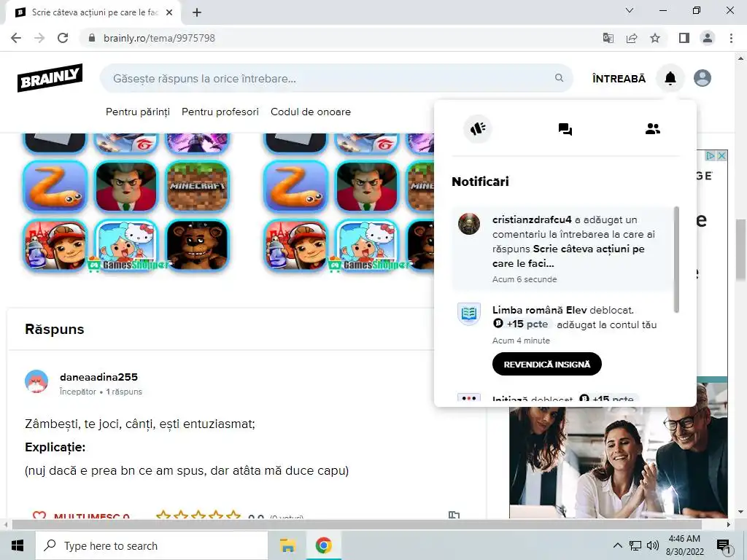Click the Limba română Elev badge icon
The height and width of the screenshot is (560, 747).
[x=469, y=314]
